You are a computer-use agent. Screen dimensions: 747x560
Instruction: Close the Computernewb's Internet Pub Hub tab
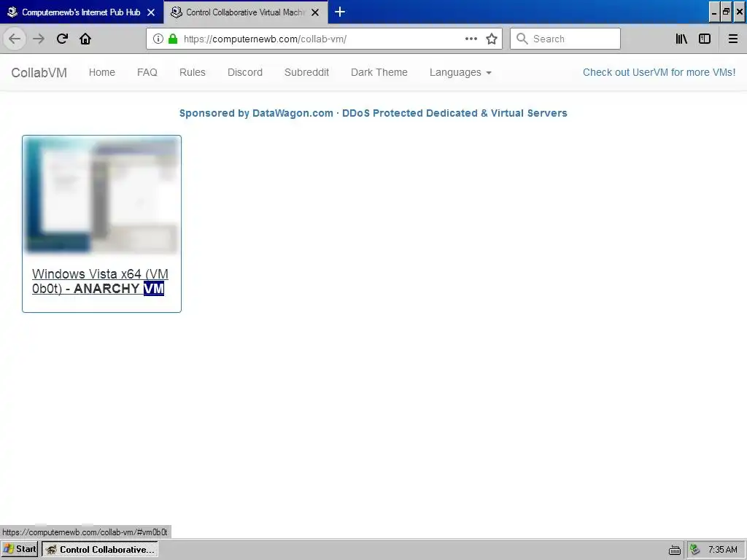151,12
